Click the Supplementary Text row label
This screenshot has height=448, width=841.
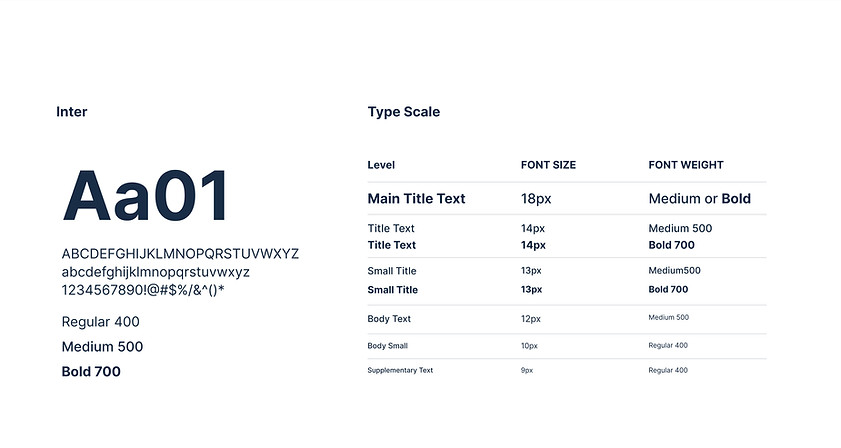coord(400,371)
